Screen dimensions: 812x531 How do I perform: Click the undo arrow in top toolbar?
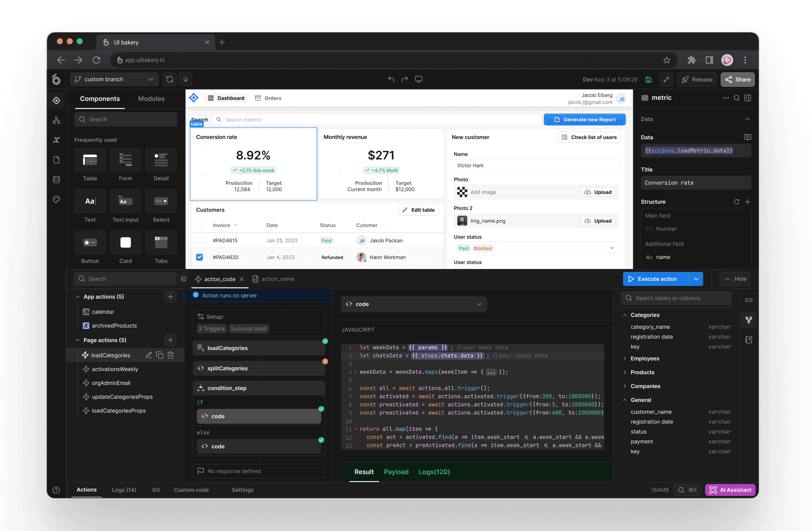pos(391,79)
